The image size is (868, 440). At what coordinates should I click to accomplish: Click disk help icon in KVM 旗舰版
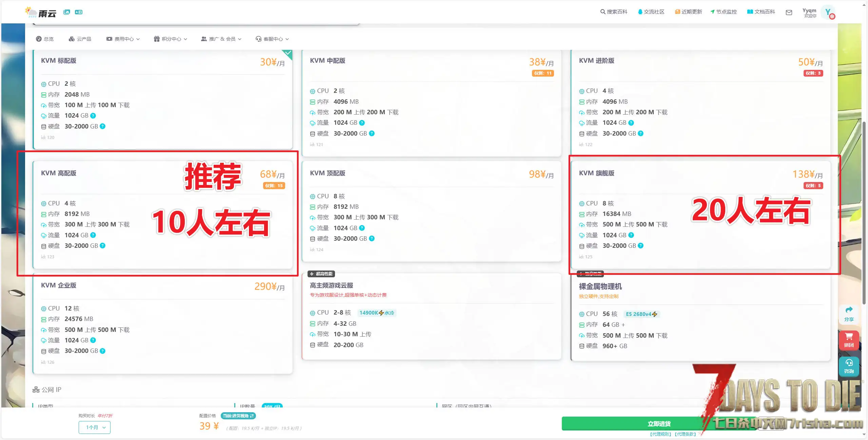[640, 245]
